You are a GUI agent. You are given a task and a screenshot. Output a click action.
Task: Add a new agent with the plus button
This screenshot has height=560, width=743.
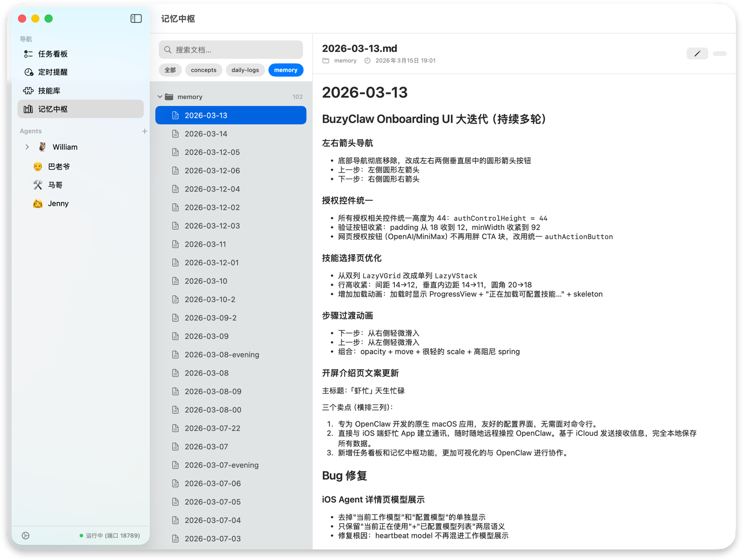[144, 131]
